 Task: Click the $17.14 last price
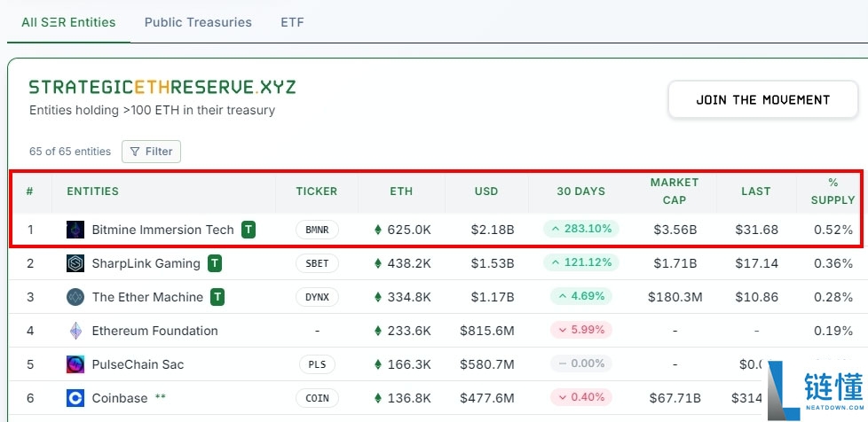point(757,263)
